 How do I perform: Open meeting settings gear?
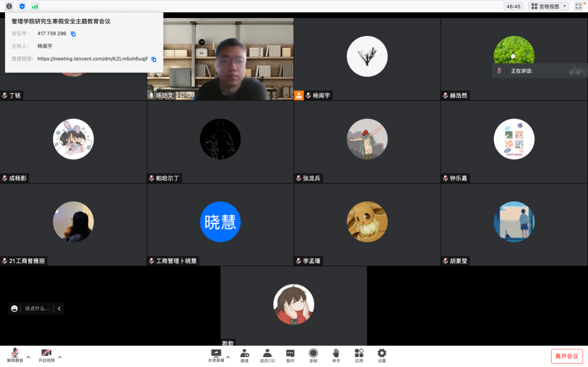pos(381,355)
